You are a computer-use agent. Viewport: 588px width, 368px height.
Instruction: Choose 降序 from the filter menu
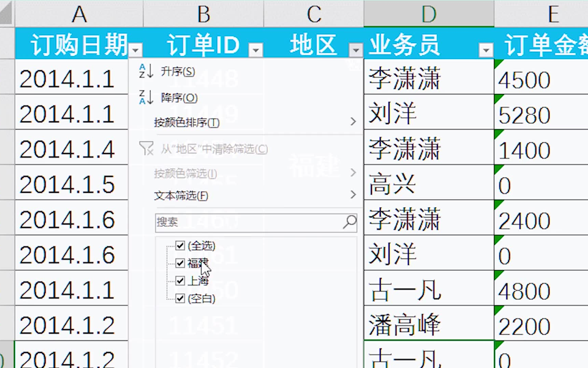(x=179, y=97)
